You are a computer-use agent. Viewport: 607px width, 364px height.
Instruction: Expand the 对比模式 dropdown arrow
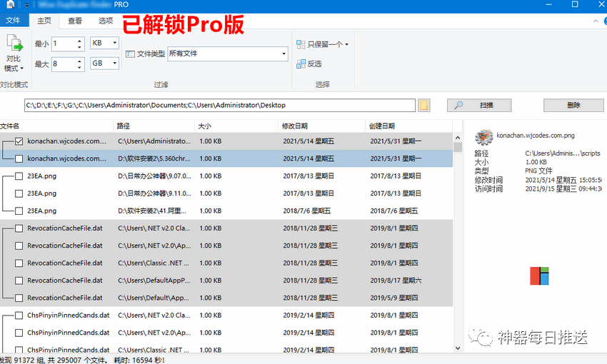coord(21,69)
